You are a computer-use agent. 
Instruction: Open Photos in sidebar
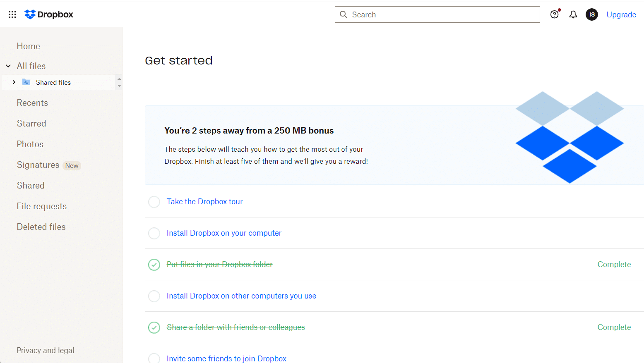pyautogui.click(x=30, y=144)
